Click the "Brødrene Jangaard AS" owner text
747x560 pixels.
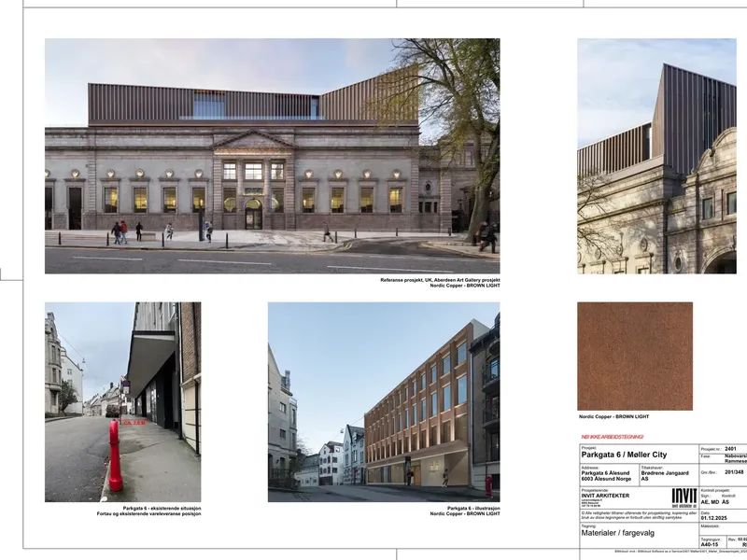665,476
